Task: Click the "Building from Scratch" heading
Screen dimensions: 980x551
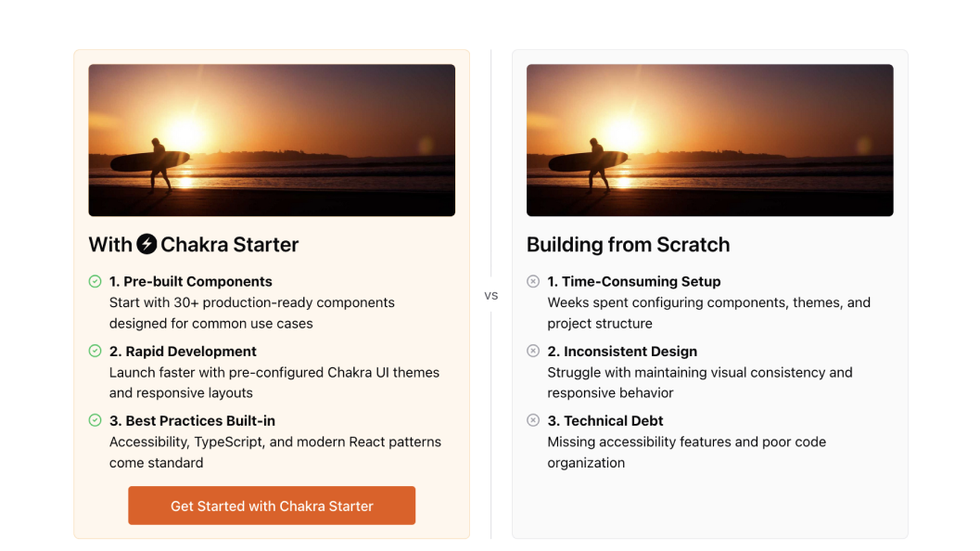Action: 628,245
